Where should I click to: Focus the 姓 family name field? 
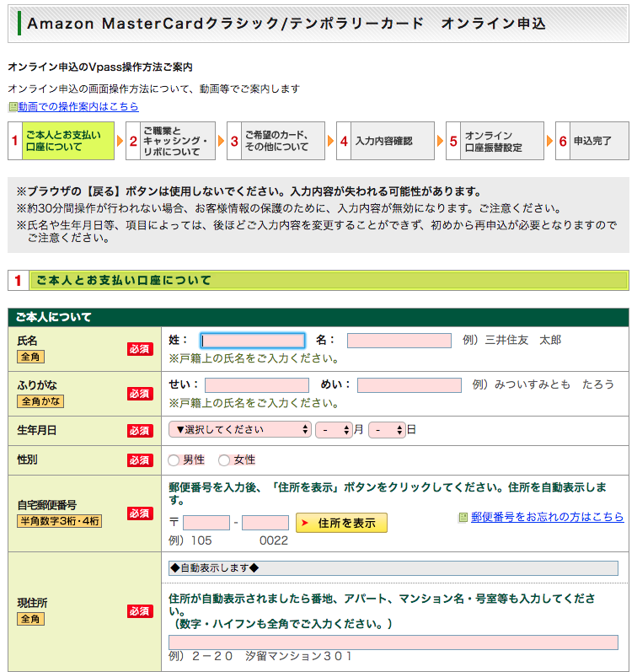253,341
